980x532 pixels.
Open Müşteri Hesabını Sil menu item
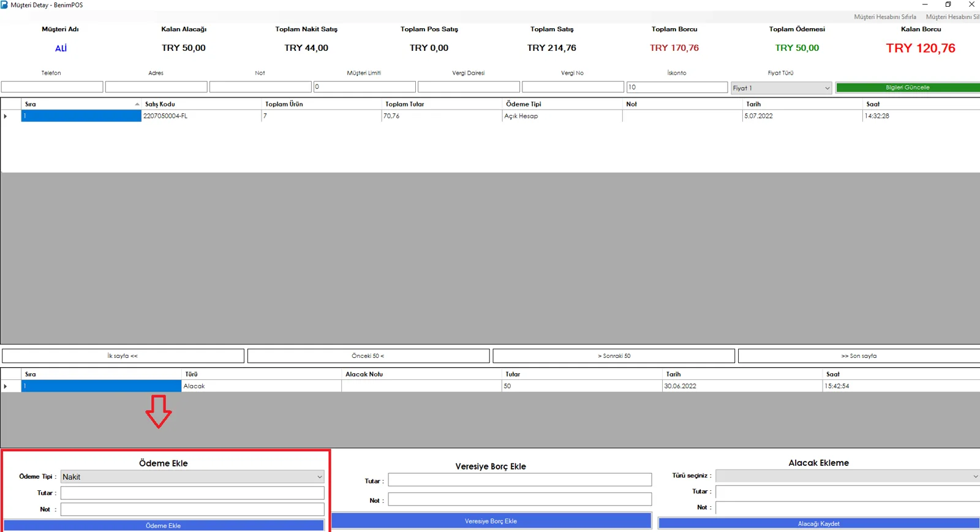click(x=952, y=17)
